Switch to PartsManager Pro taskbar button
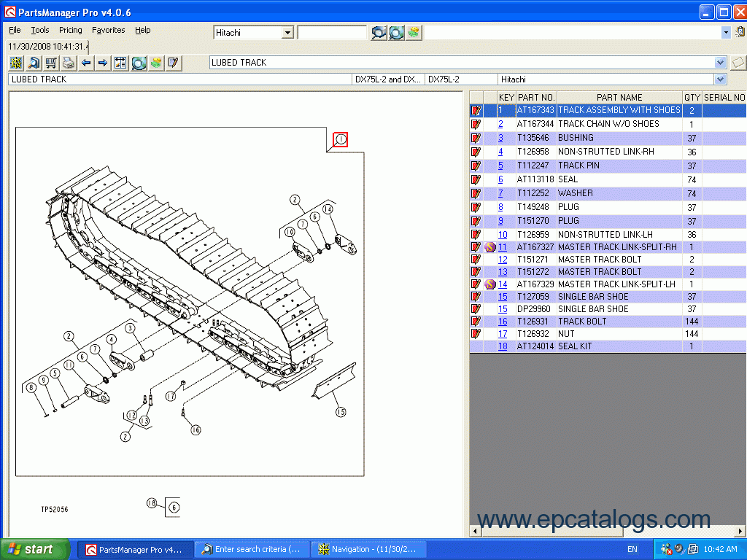 [135, 550]
